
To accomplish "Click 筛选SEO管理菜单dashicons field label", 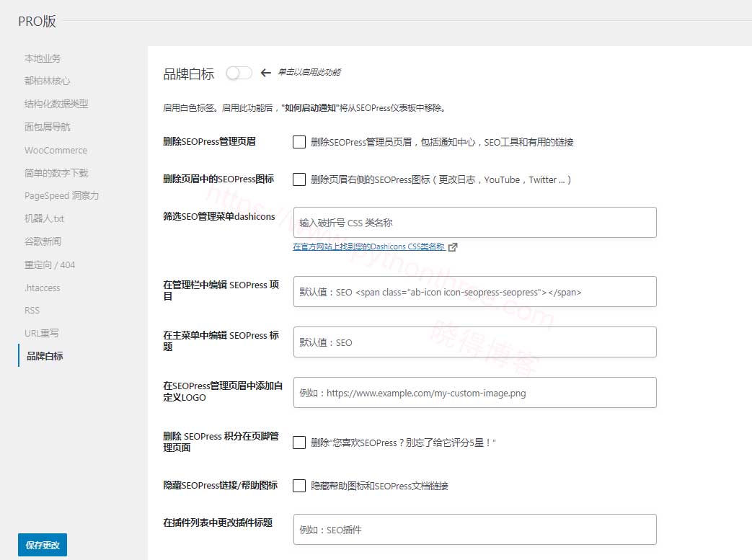I will click(x=219, y=217).
